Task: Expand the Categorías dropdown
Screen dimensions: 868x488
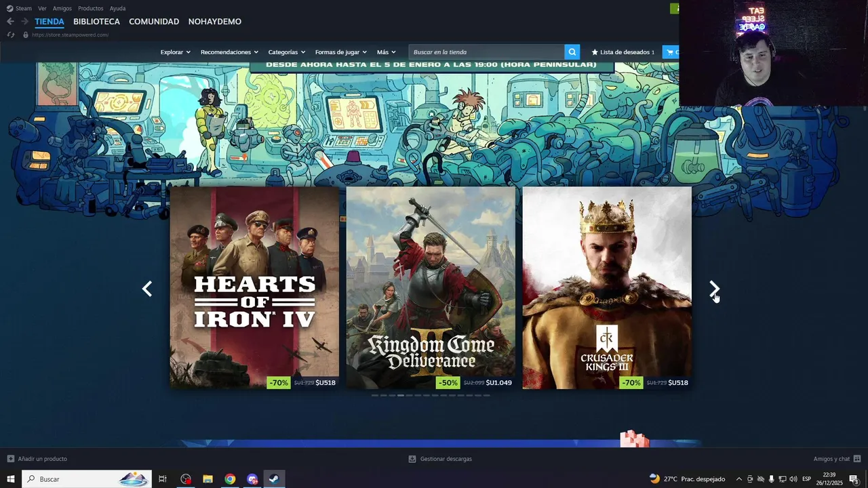Action: pyautogui.click(x=287, y=52)
